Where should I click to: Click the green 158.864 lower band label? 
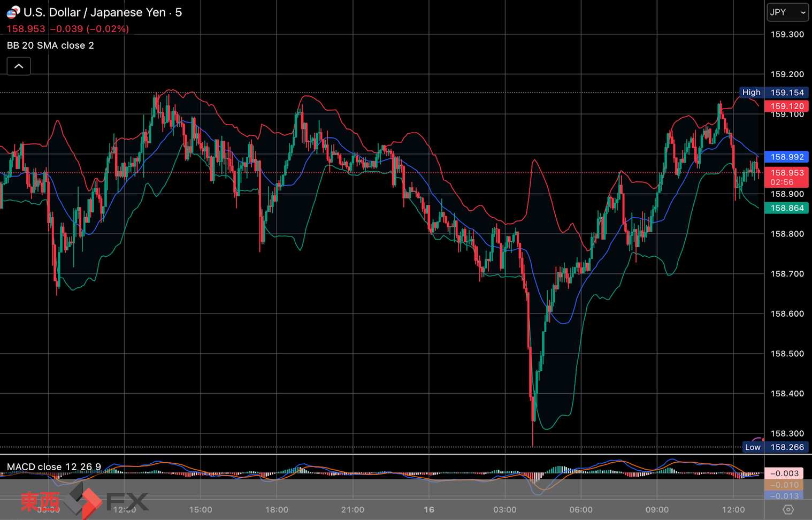click(786, 208)
